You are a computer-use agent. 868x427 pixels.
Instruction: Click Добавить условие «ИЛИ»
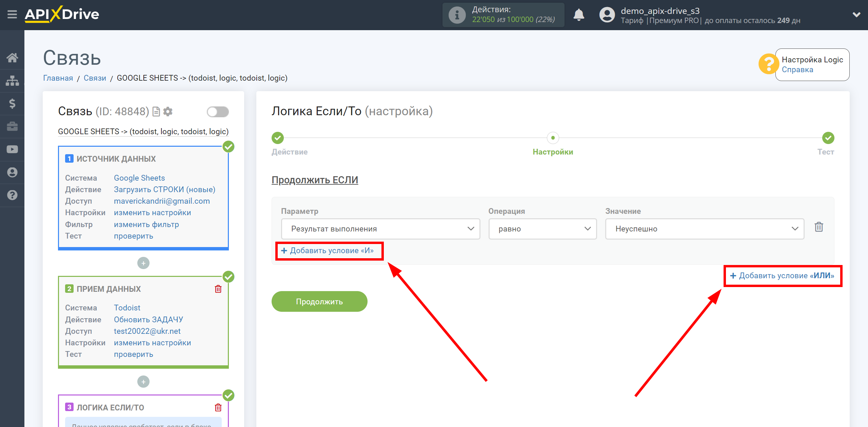(782, 276)
